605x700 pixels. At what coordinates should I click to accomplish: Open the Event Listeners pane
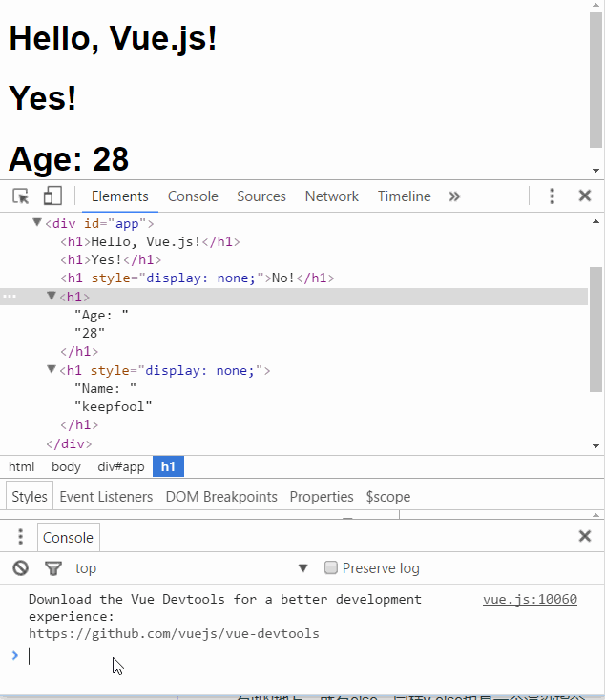106,497
